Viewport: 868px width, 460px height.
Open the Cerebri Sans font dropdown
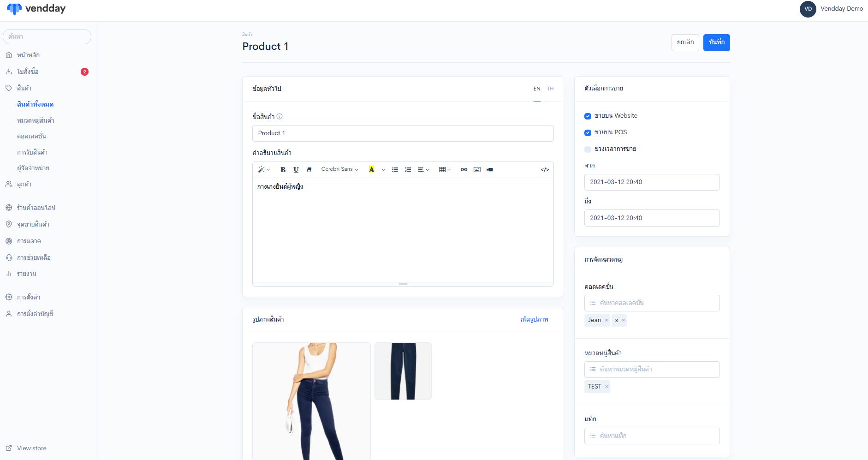(x=339, y=169)
